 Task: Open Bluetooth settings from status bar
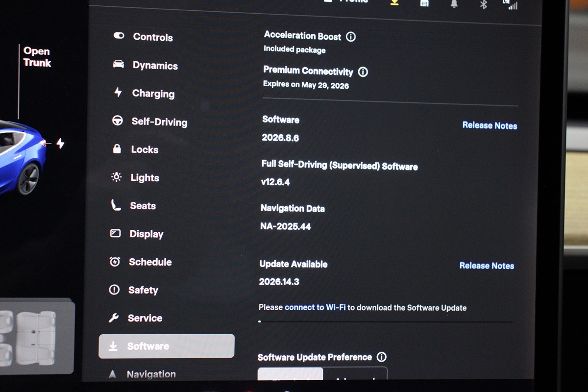coord(483,4)
